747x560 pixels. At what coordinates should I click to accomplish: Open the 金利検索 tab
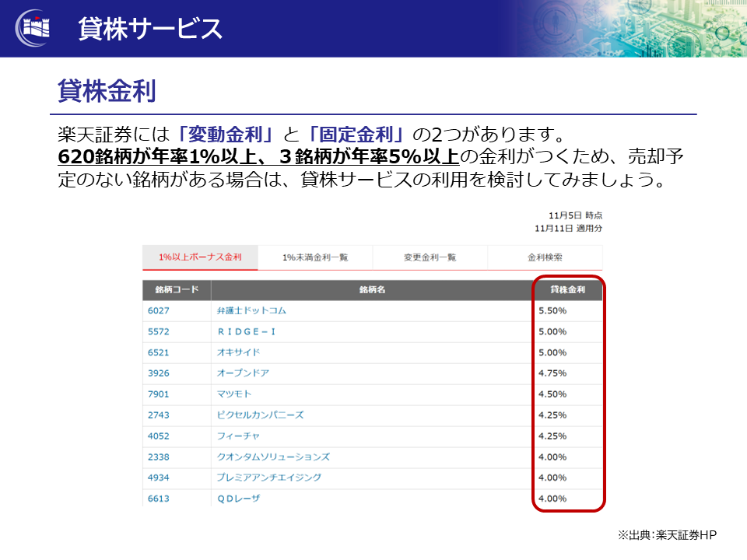tap(545, 257)
